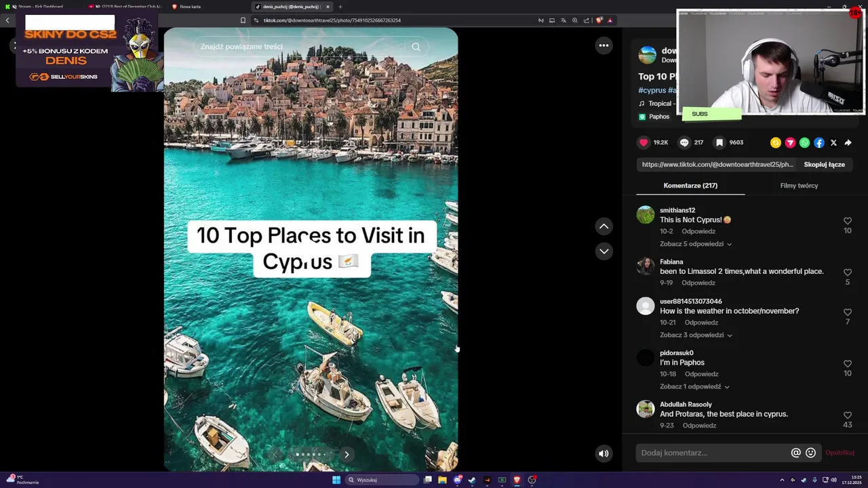Like Fabiana's comment
Screen dimensions: 868x488
[848, 272]
